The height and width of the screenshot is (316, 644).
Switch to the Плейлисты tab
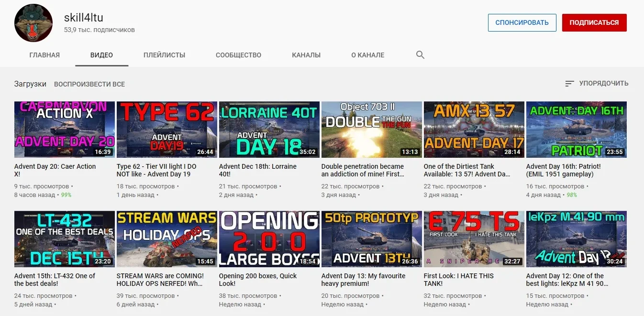click(164, 55)
